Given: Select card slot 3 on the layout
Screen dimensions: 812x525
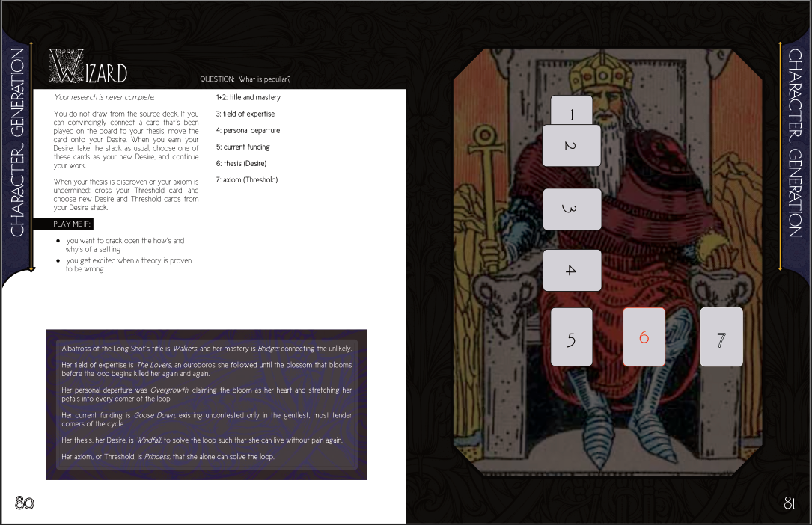Looking at the screenshot, I should point(573,209).
